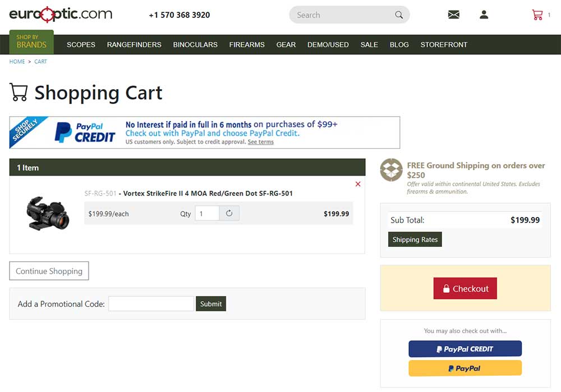561x392 pixels.
Task: Open the PayPal Credit See terms link
Action: (x=260, y=142)
